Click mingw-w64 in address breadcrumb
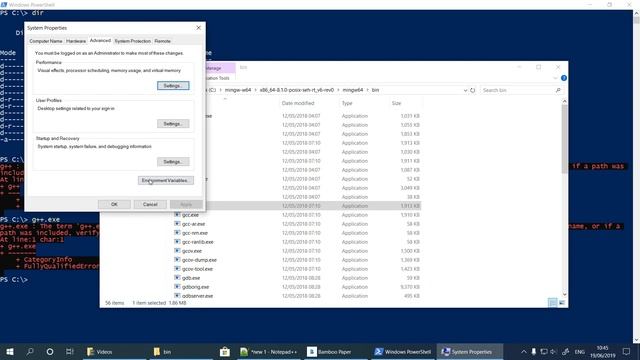This screenshot has width=640, height=360. pos(238,90)
